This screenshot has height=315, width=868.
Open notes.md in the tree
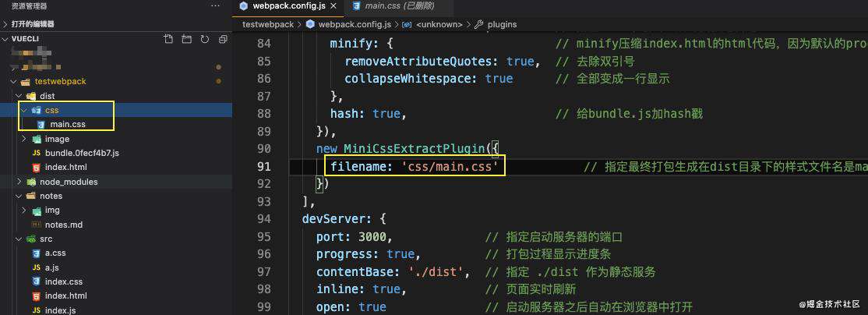pyautogui.click(x=64, y=225)
